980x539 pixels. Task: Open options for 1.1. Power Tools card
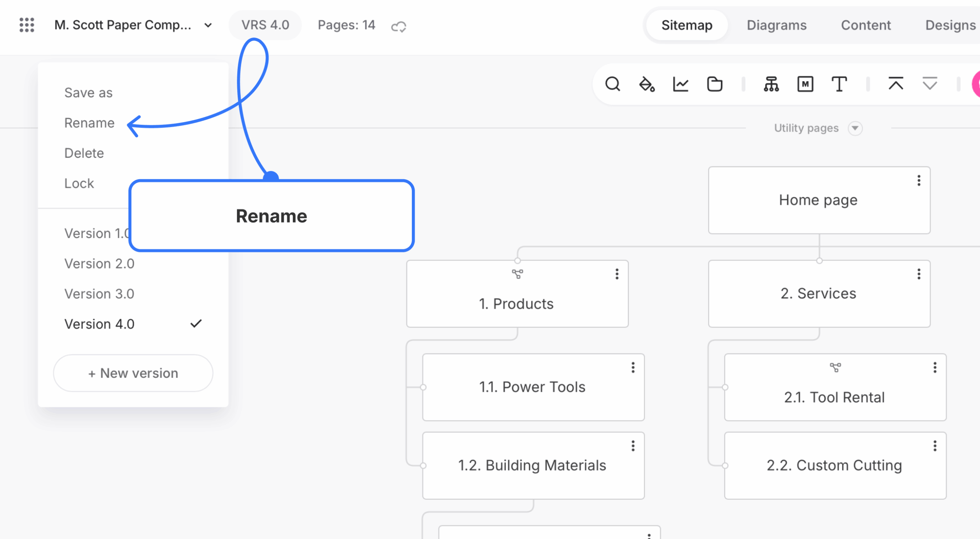click(x=633, y=367)
